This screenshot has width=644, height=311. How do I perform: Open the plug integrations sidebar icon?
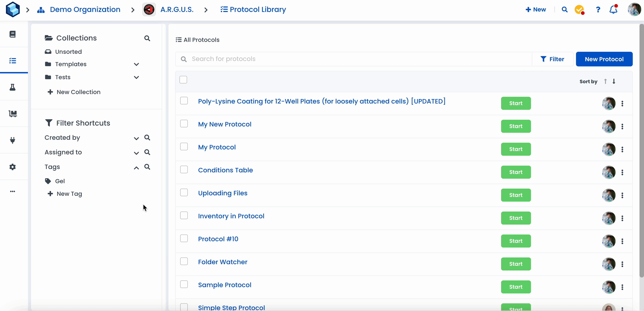point(13,140)
